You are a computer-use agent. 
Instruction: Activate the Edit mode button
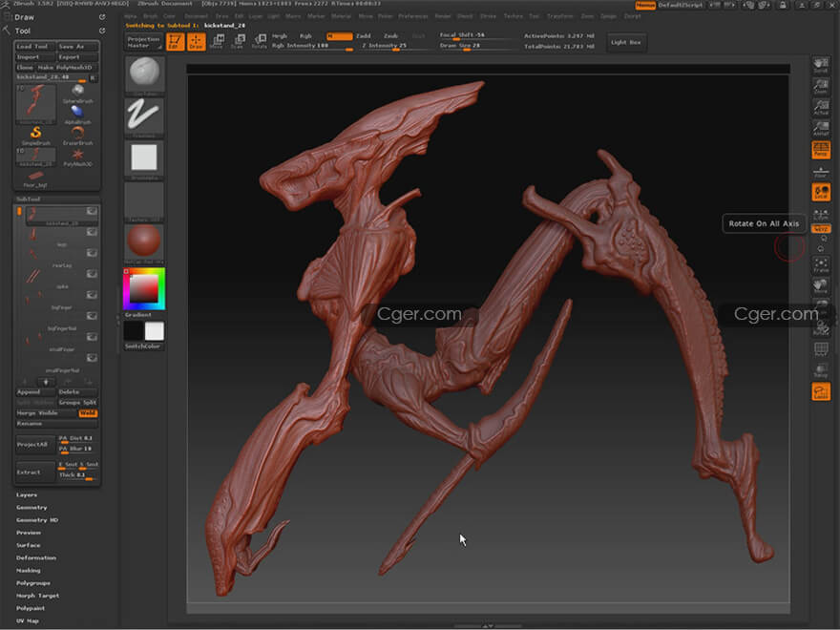coord(175,42)
